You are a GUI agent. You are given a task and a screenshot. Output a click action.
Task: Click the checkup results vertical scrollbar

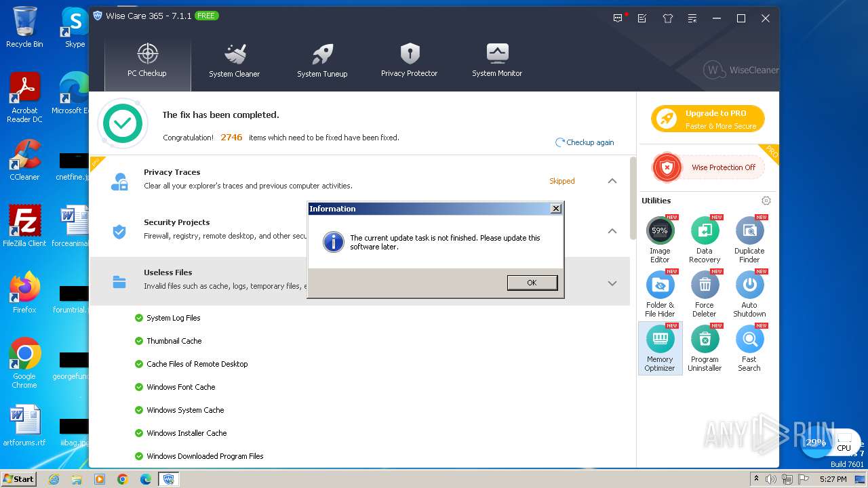pyautogui.click(x=633, y=199)
